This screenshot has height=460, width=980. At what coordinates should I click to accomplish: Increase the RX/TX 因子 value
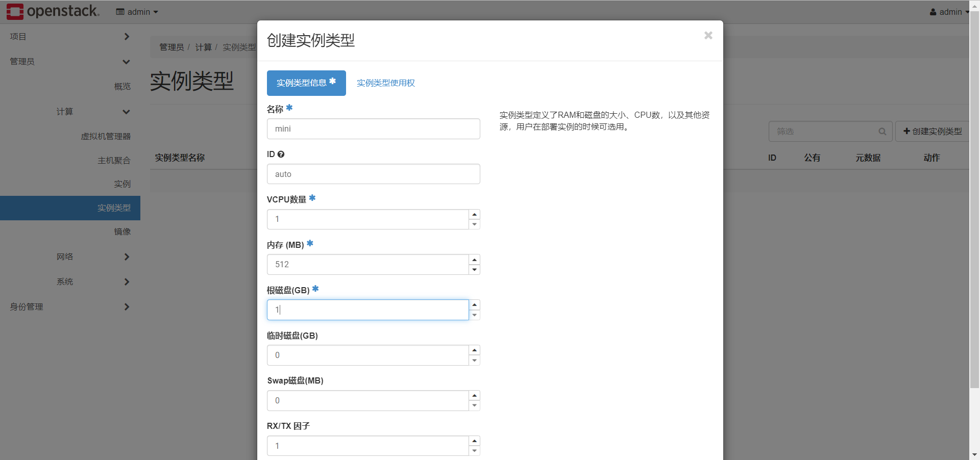(475, 441)
